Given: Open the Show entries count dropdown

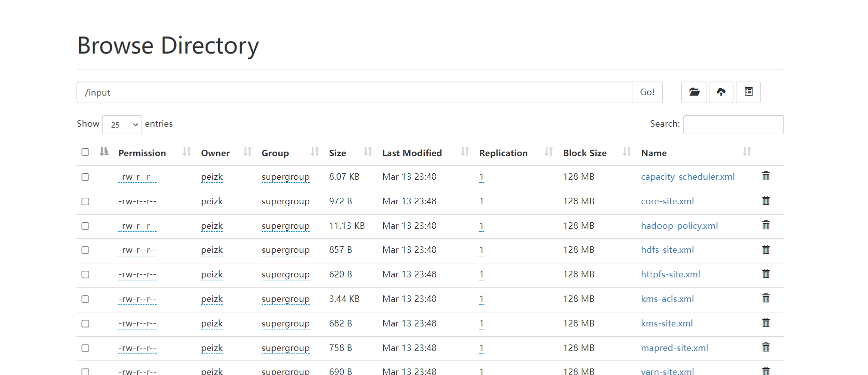Looking at the screenshot, I should 122,125.
